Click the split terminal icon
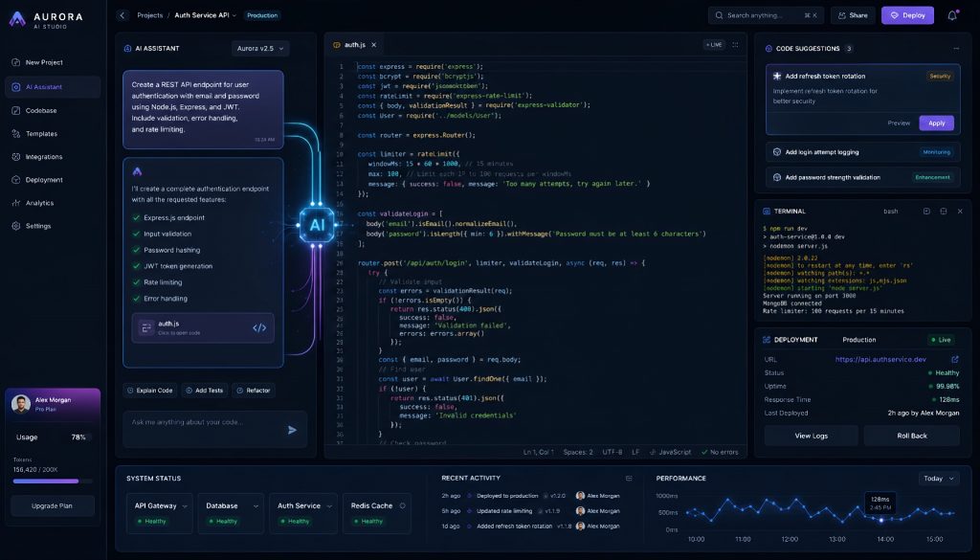 (x=943, y=212)
